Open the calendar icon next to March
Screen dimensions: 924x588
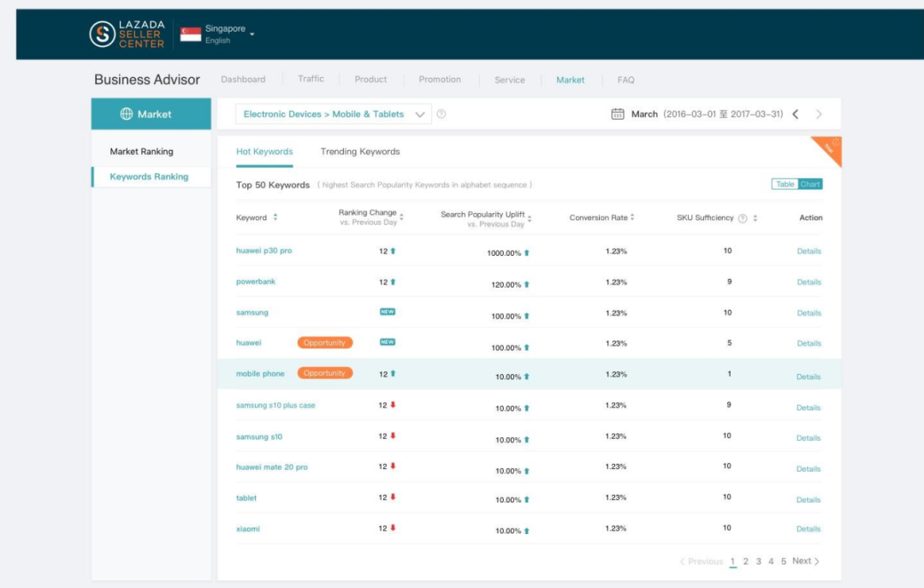point(618,114)
